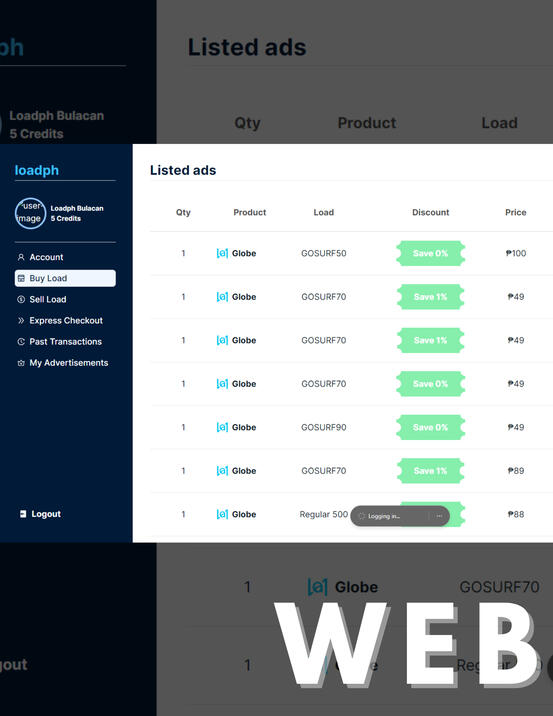Select Express Checkout in the sidebar
This screenshot has height=716, width=553.
65,321
